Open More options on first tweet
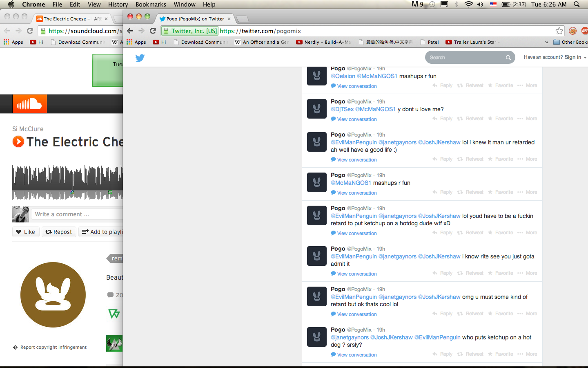Viewport: 588px width, 368px height. (527, 85)
